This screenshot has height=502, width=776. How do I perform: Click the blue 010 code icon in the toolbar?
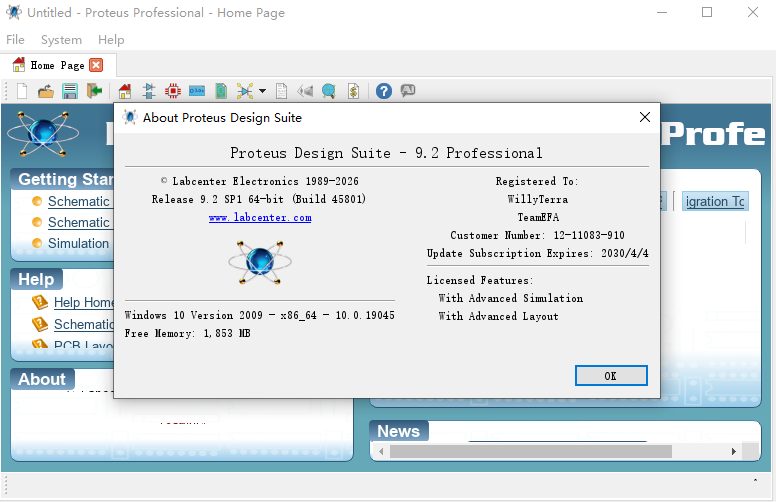pos(197,91)
